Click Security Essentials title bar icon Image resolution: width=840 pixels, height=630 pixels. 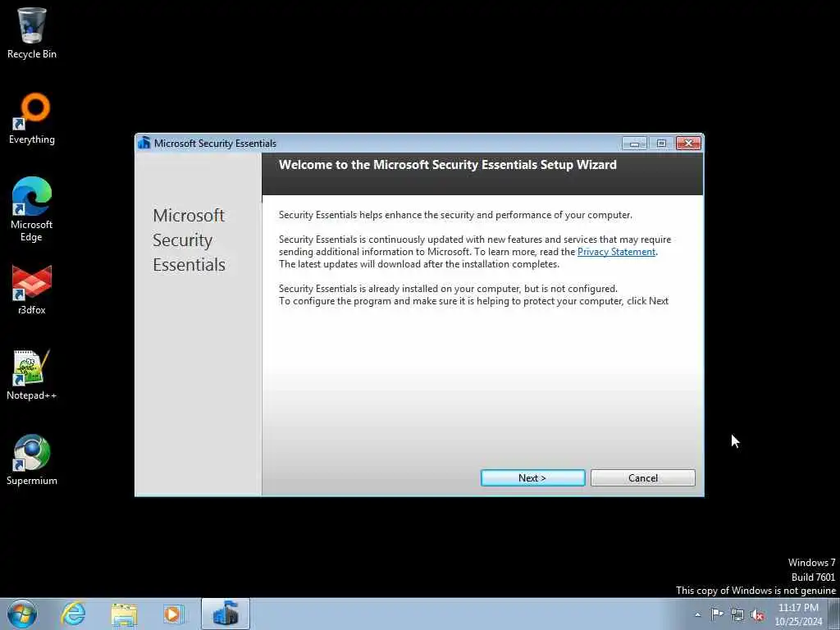(144, 143)
